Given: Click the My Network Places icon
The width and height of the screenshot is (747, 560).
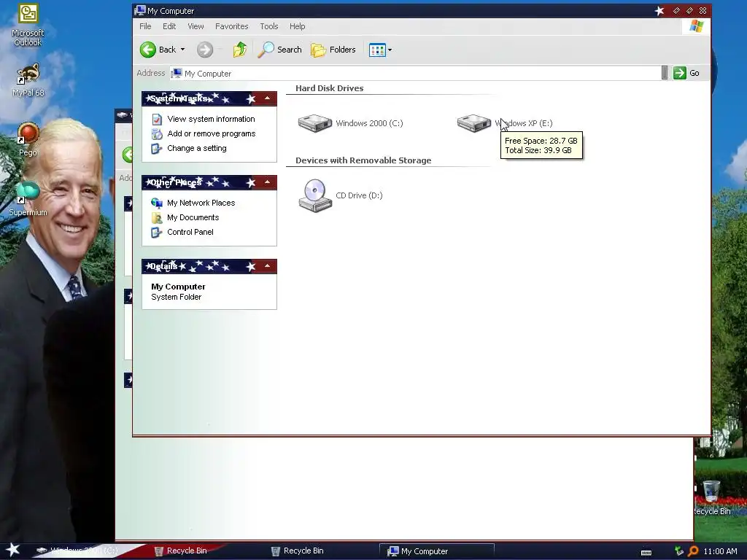Looking at the screenshot, I should click(157, 203).
